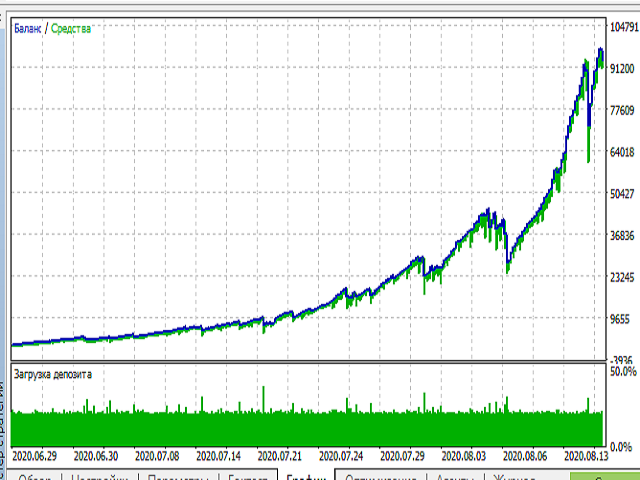Switch to the Настройки tab
The image size is (640, 480).
point(100,477)
